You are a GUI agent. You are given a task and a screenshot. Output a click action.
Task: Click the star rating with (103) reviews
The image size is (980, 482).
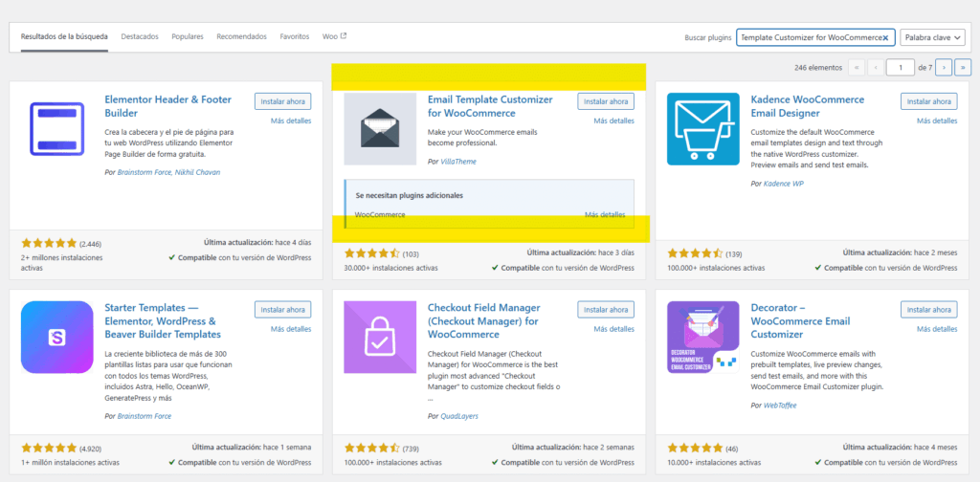372,254
